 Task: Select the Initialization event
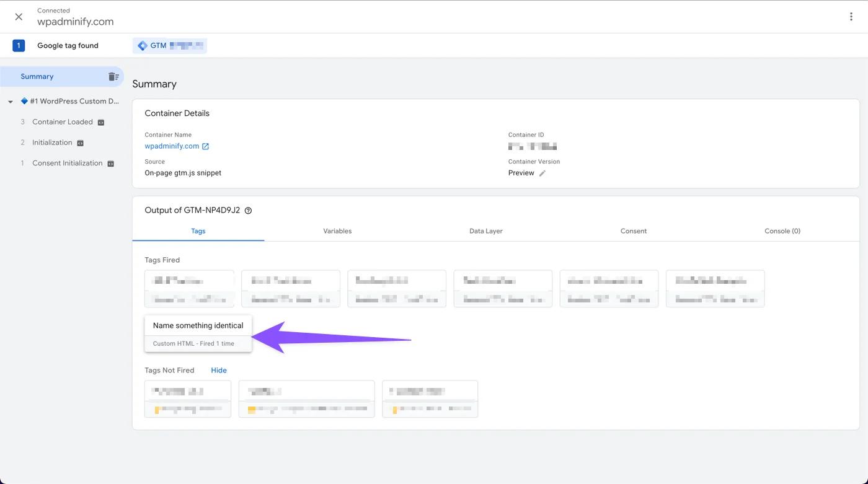click(52, 143)
